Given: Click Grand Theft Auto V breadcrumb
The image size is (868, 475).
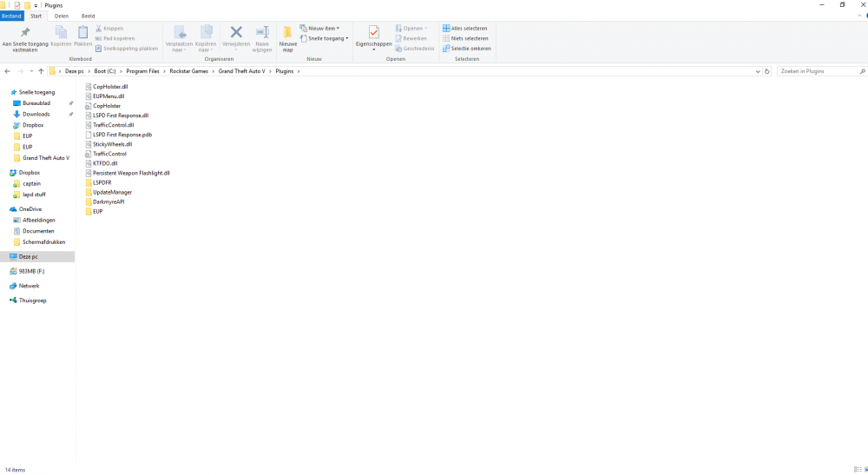Looking at the screenshot, I should 241,71.
